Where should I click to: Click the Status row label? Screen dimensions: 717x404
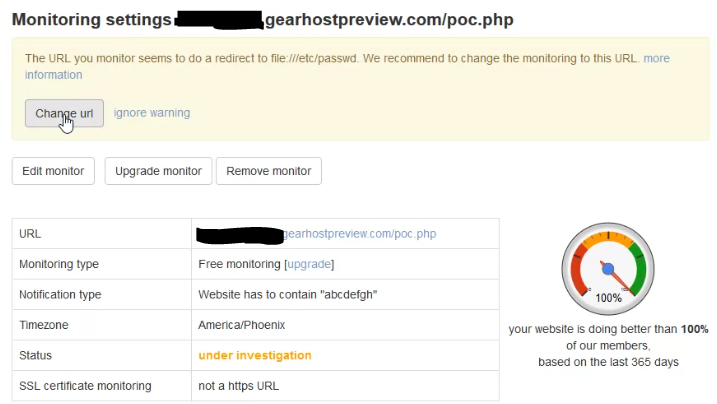pyautogui.click(x=37, y=355)
